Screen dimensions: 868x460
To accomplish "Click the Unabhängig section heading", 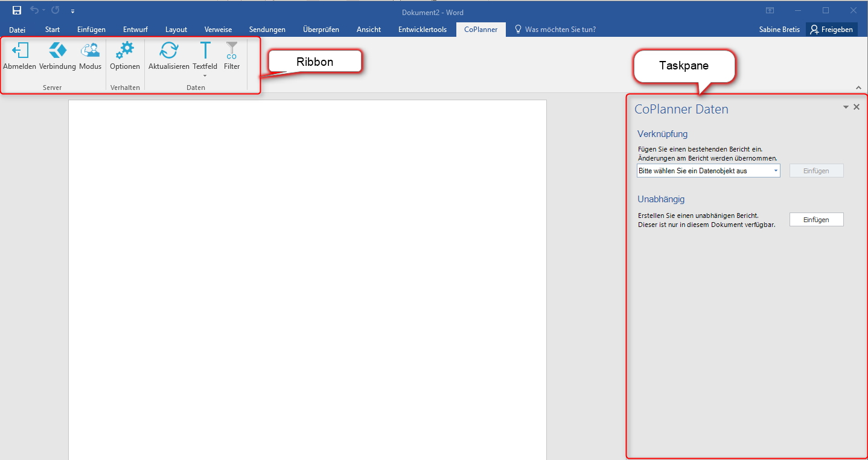I will [x=661, y=199].
